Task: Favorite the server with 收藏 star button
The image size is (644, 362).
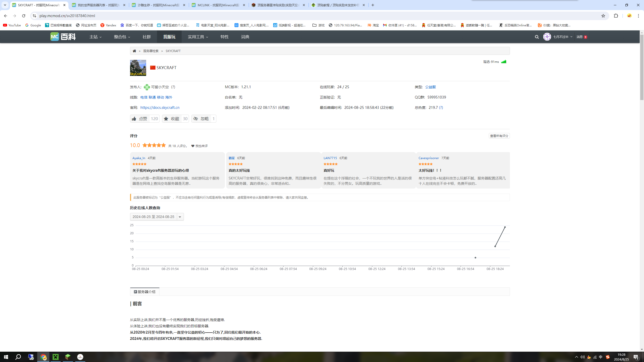Action: pos(175,119)
